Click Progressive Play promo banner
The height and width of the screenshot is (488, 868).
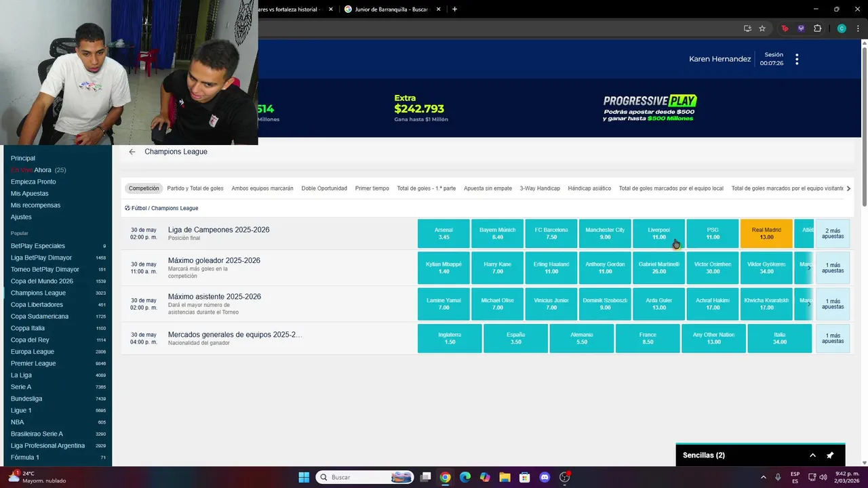tap(649, 108)
